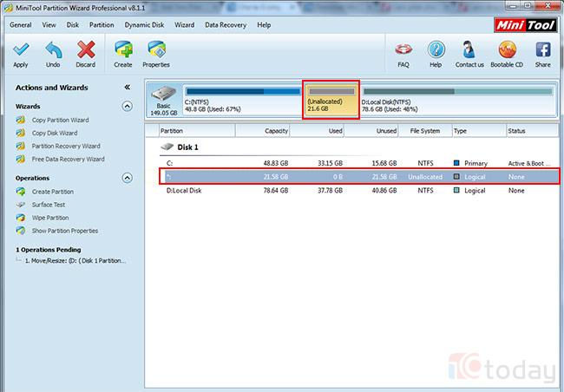This screenshot has width=564, height=392.
Task: Click D:Local Disk Logical type color square
Action: (456, 190)
